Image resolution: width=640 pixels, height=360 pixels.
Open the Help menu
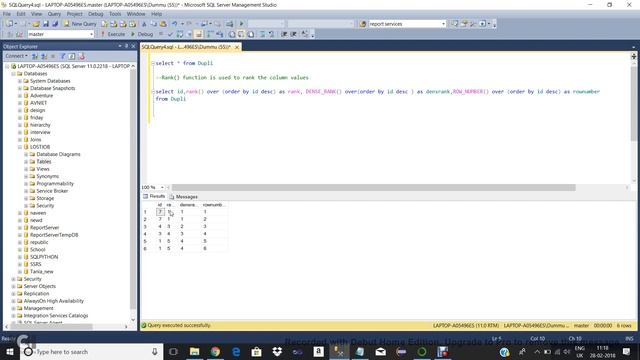pos(156,14)
